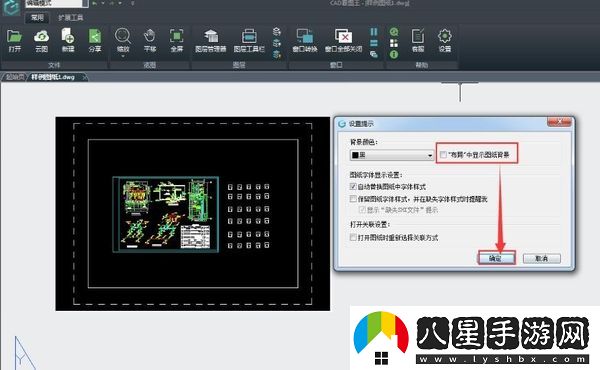Switch to the 起始页 start page tab
Screen dimensions: 600x370
pyautogui.click(x=15, y=77)
